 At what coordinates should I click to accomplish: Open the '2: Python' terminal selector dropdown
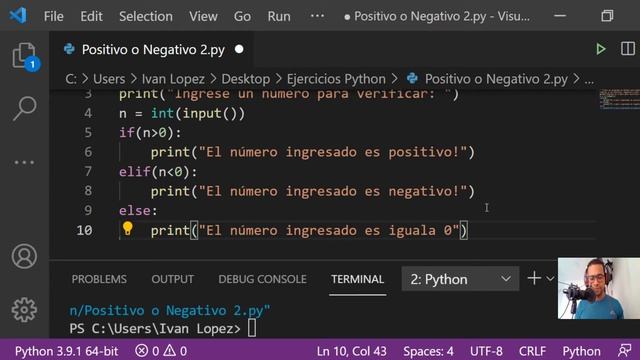pos(460,279)
